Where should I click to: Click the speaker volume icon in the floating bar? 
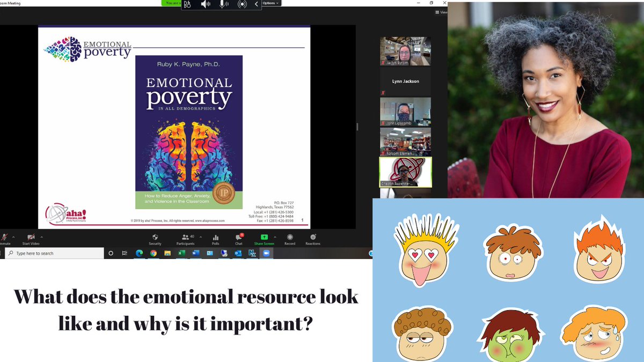point(206,4)
